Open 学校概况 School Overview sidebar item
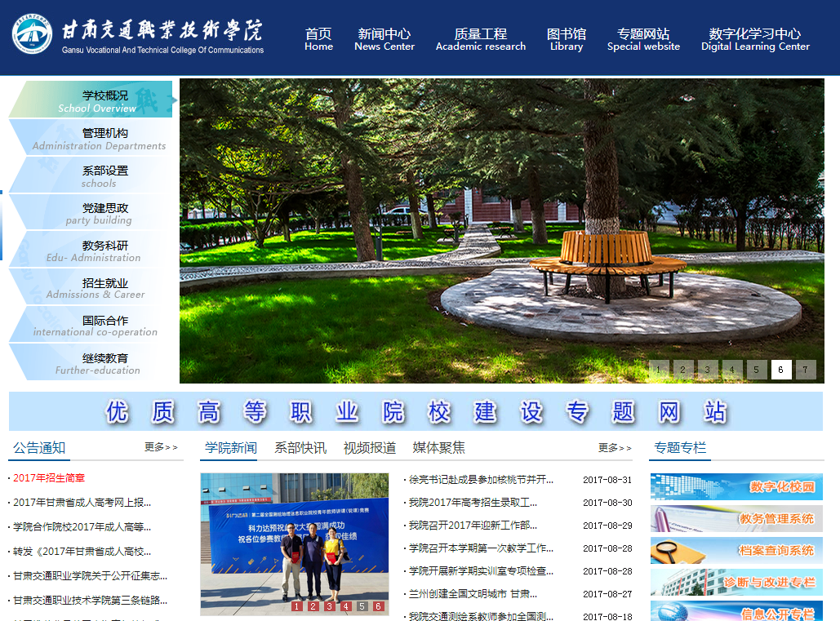Screen dimensions: 840x621 (x=96, y=100)
